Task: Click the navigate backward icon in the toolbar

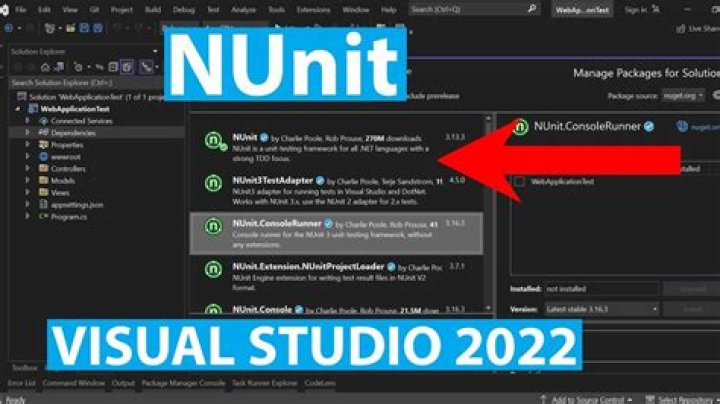Action: (8, 28)
